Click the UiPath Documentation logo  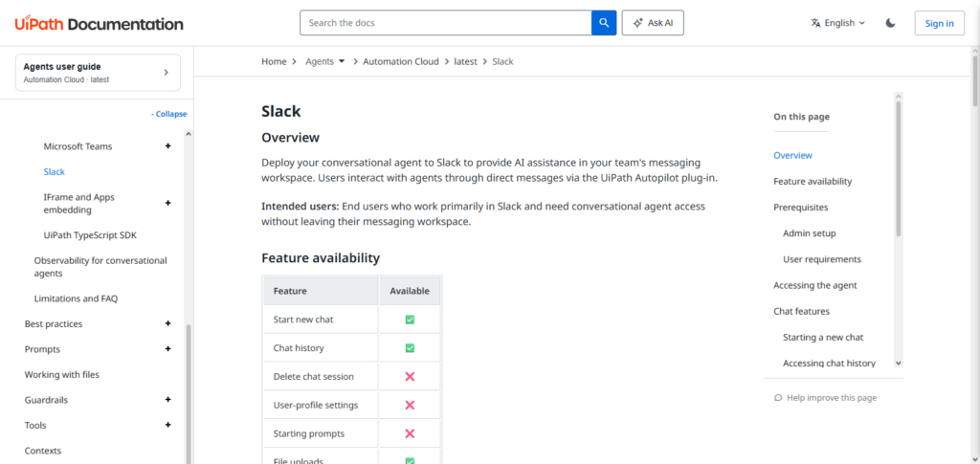100,24
